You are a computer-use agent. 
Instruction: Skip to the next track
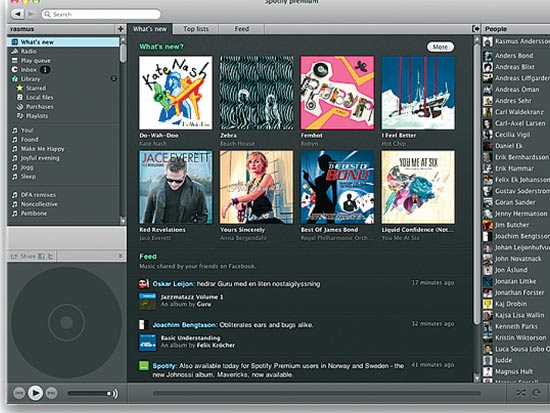[x=52, y=393]
